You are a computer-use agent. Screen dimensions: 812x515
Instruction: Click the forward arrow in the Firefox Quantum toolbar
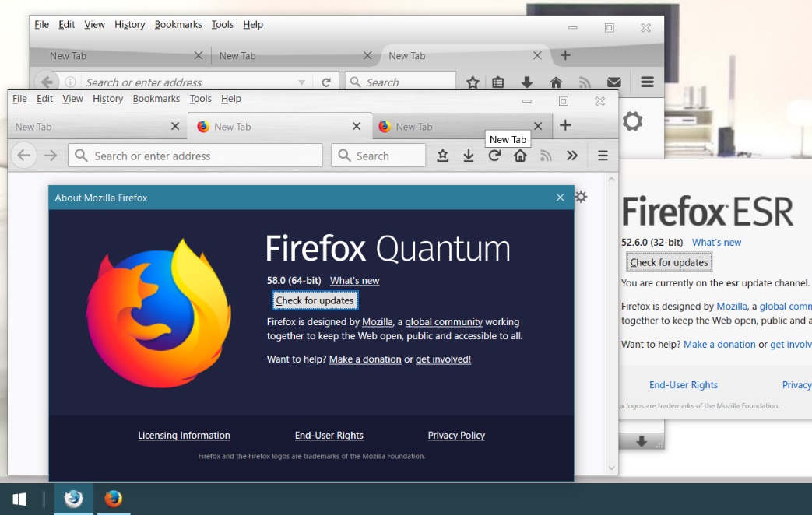tap(51, 156)
